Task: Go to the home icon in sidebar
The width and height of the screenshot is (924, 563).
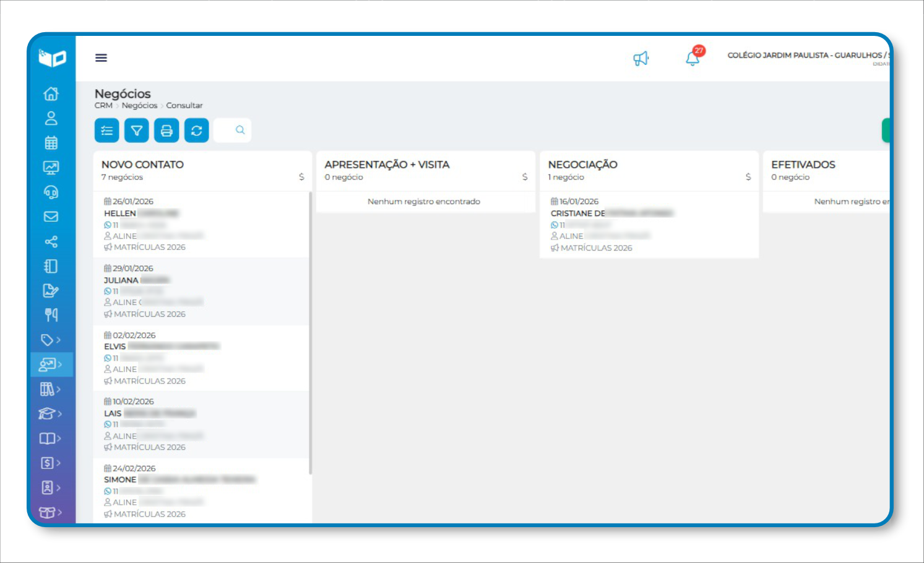Action: point(51,93)
